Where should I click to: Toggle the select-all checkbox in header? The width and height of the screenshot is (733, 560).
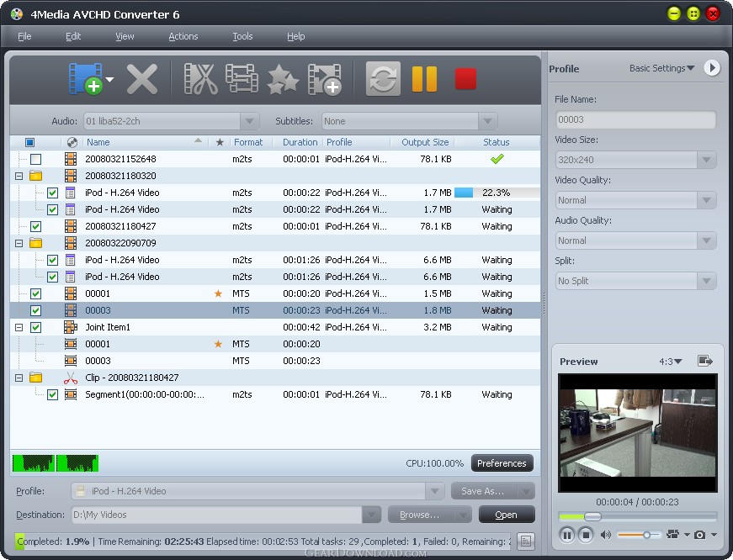29,142
